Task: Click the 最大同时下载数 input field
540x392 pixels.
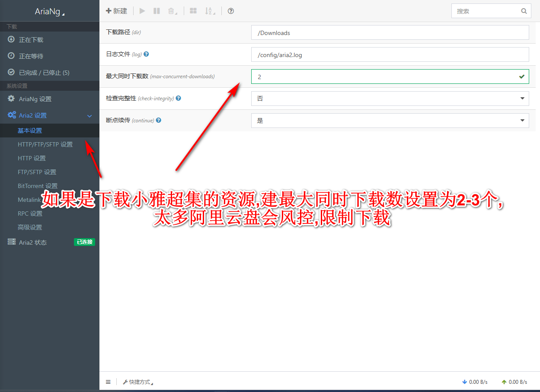Action: coord(385,76)
